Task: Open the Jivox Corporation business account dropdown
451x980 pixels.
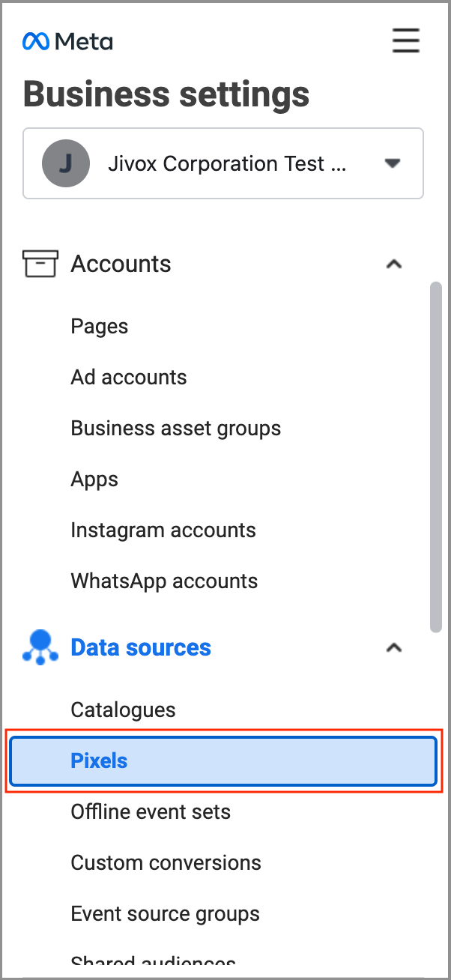Action: coord(393,163)
